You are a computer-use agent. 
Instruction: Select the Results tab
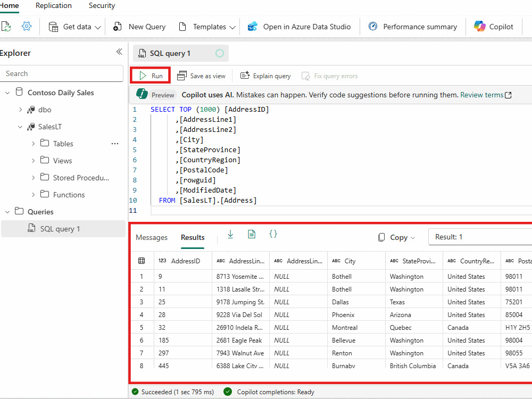coord(193,237)
